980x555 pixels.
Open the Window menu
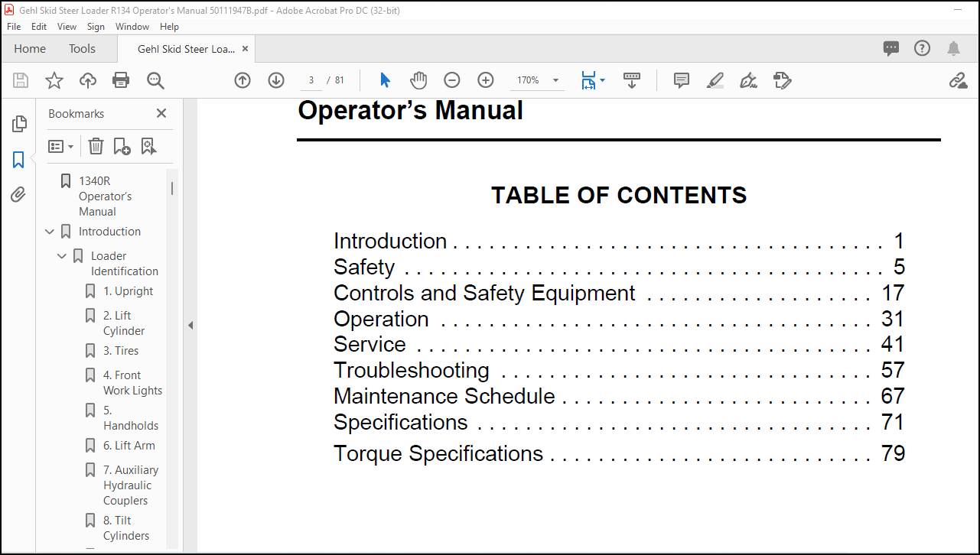tap(132, 26)
